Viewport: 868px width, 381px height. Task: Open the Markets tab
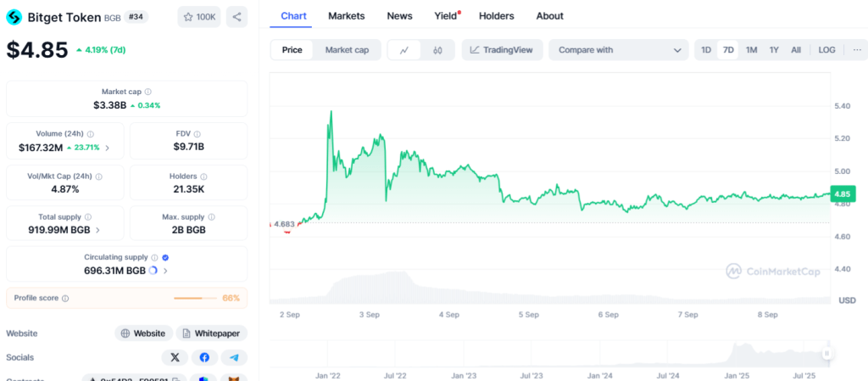point(347,16)
